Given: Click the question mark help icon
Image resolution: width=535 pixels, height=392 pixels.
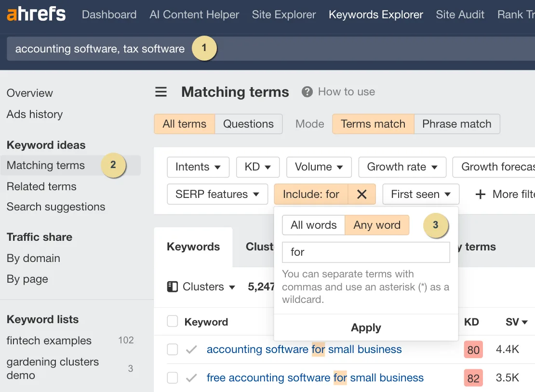Looking at the screenshot, I should (307, 91).
